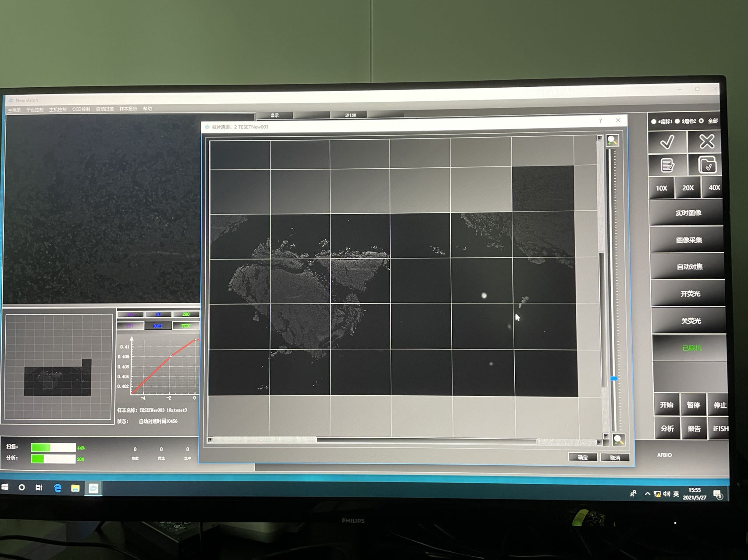Click the network icon in system tray
The width and height of the screenshot is (748, 560).
657,494
